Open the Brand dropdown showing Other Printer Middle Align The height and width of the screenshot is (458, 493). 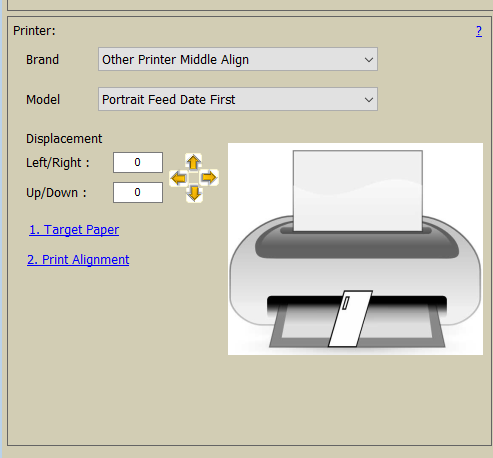click(x=238, y=59)
